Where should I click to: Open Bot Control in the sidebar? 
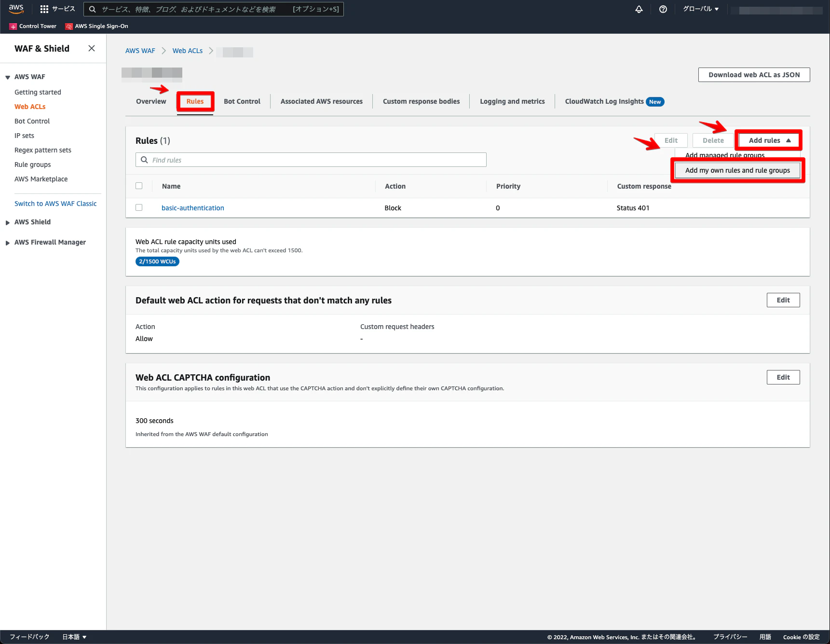[32, 121]
